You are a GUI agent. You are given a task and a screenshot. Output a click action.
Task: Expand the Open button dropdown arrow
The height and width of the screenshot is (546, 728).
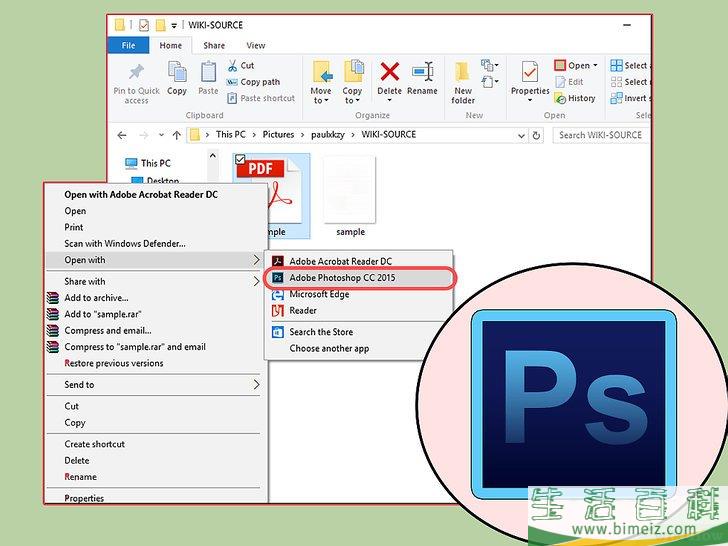(x=595, y=65)
